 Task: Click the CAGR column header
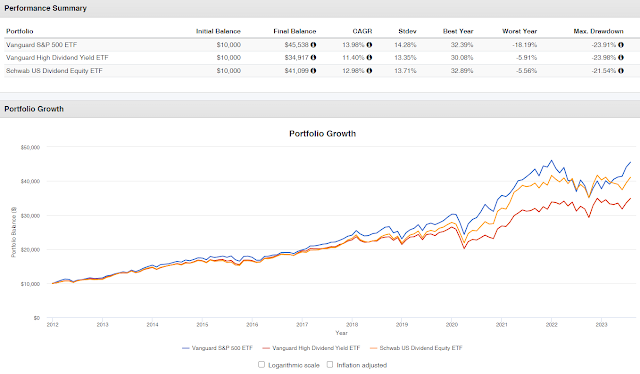pos(362,31)
